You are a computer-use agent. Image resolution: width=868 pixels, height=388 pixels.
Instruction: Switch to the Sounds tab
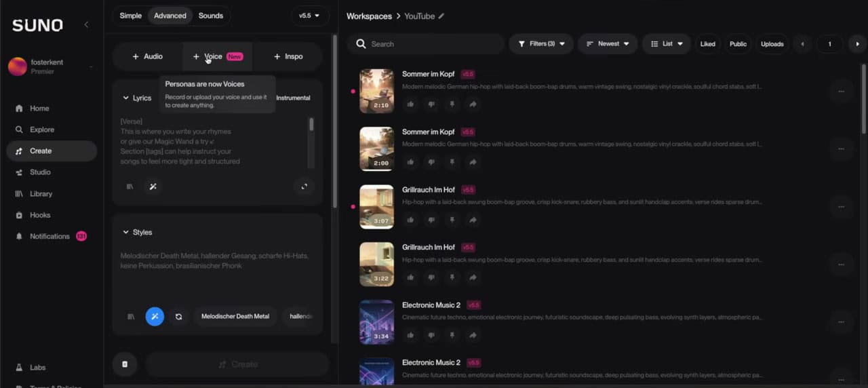(x=211, y=16)
